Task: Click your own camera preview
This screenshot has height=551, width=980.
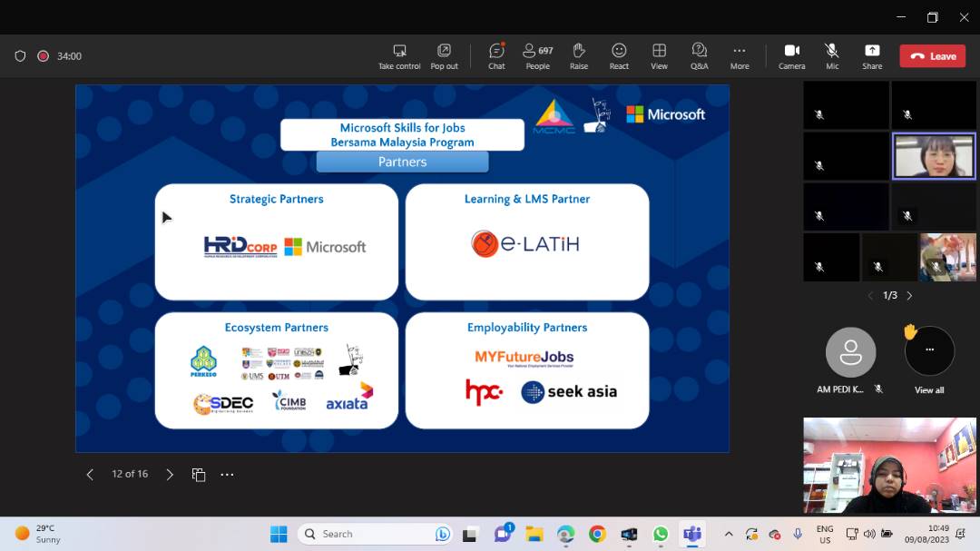Action: (889, 466)
